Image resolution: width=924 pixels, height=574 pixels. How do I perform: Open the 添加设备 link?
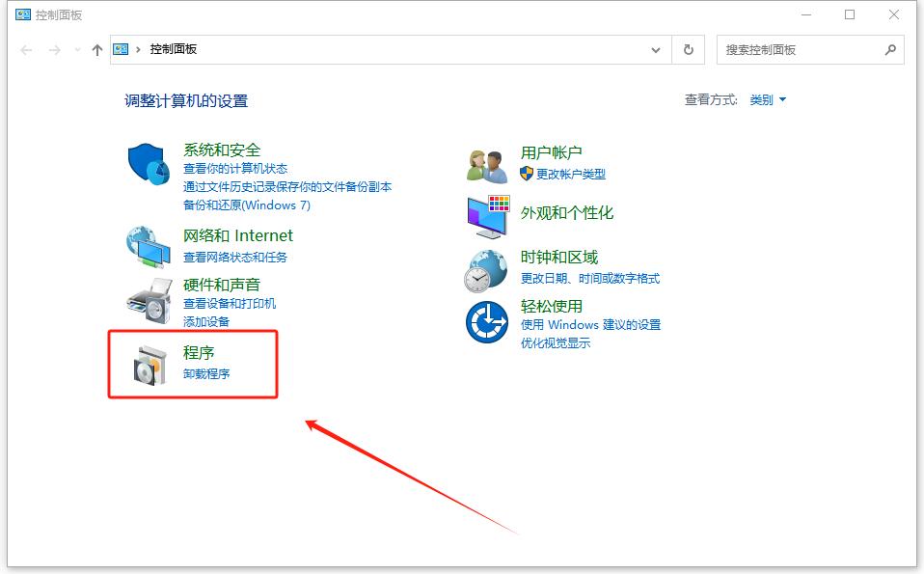coord(206,321)
